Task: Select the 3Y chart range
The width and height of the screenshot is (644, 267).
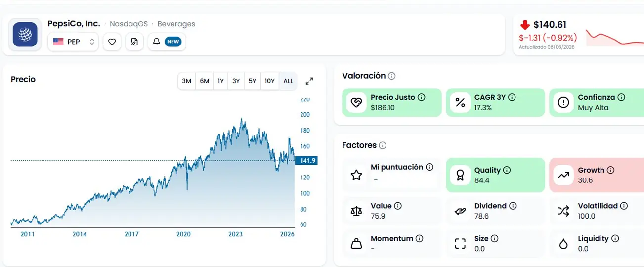Action: (x=236, y=81)
